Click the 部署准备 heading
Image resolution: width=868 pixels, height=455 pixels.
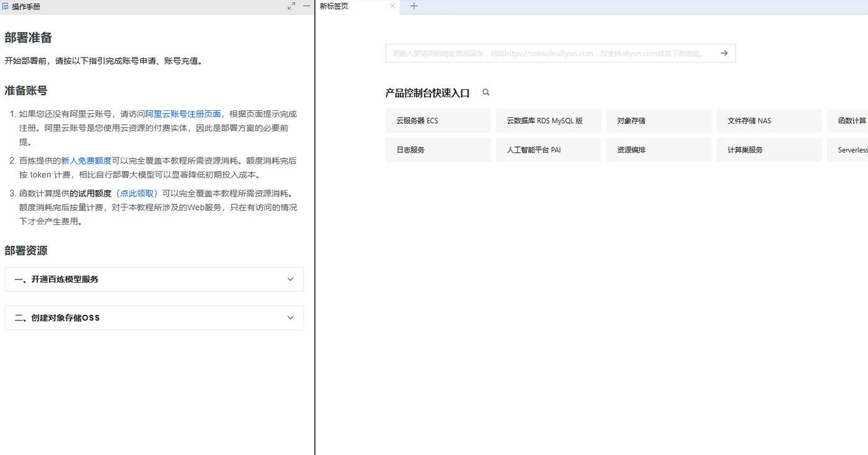pos(29,38)
